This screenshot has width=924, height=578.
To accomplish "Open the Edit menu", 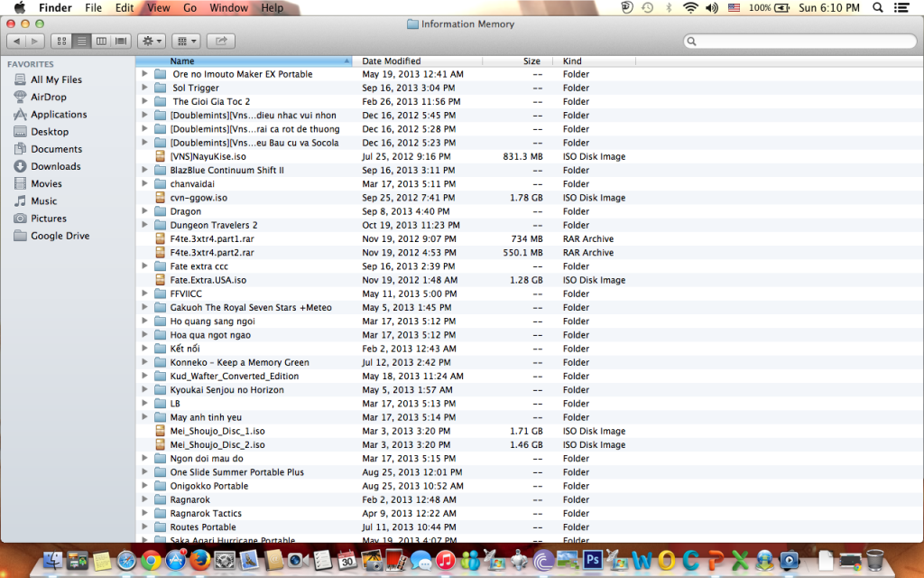I will click(x=125, y=7).
